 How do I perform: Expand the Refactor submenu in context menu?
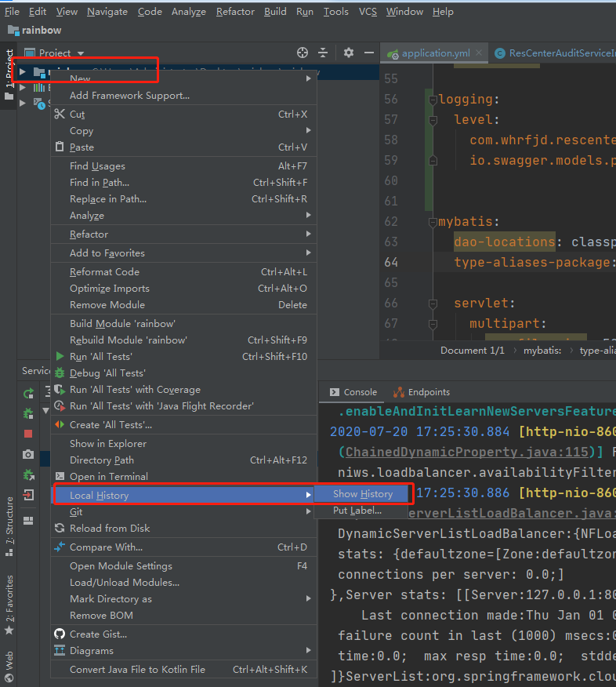[x=183, y=234]
